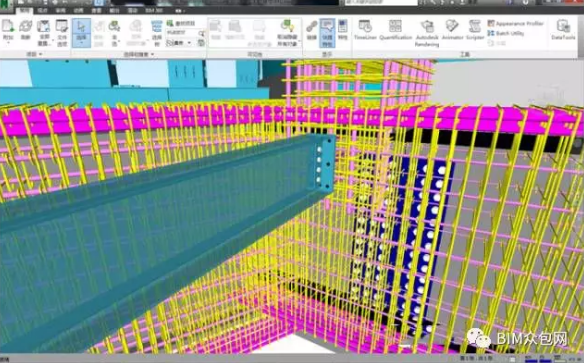Click the manage sets icon beside Sets dropdown

(x=201, y=43)
